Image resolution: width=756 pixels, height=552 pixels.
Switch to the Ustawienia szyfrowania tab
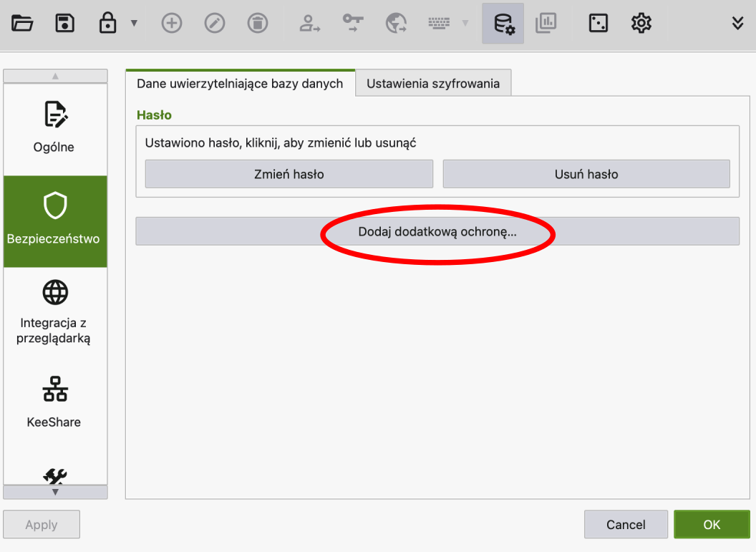coord(432,83)
